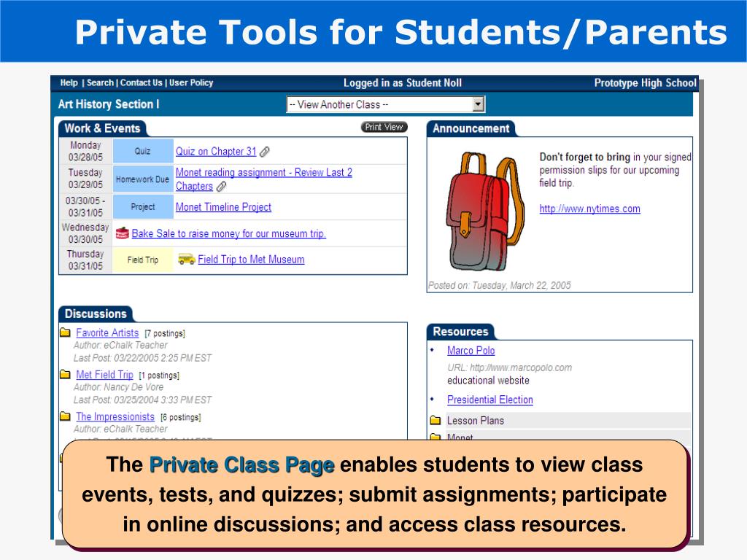The width and height of the screenshot is (747, 560).
Task: Open the Search link in top bar
Action: click(100, 83)
